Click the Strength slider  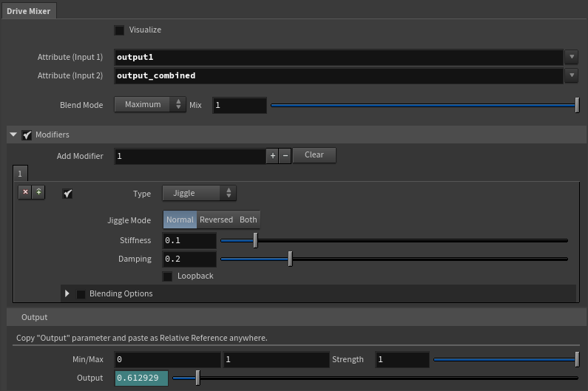click(x=505, y=359)
